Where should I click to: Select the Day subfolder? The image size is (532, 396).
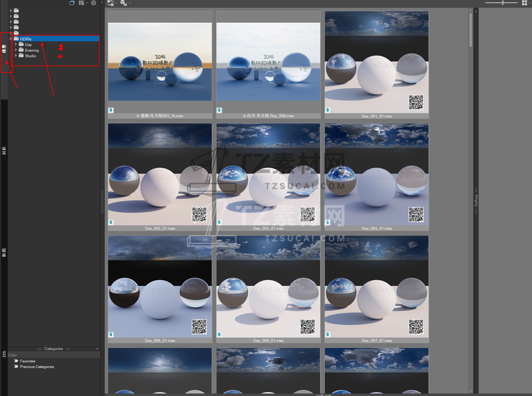pyautogui.click(x=28, y=45)
